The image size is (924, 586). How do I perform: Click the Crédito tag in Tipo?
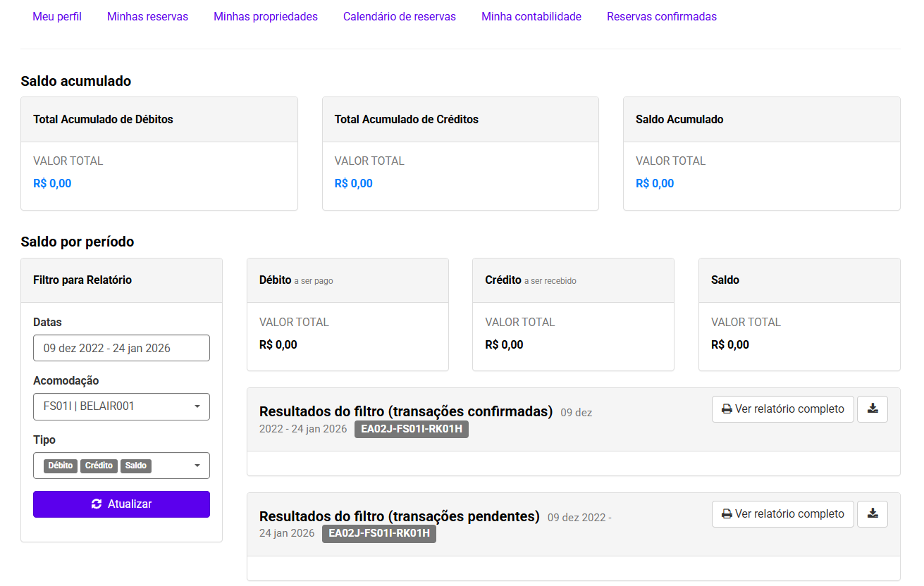(99, 466)
